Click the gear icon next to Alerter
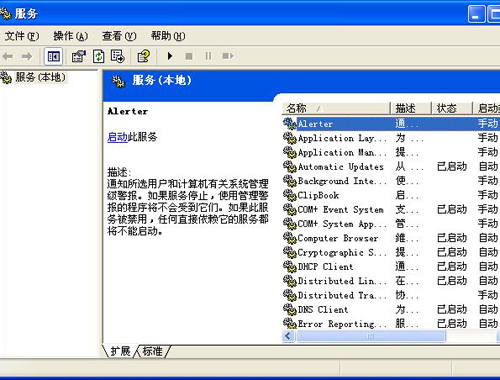The height and width of the screenshot is (380, 500). (290, 124)
